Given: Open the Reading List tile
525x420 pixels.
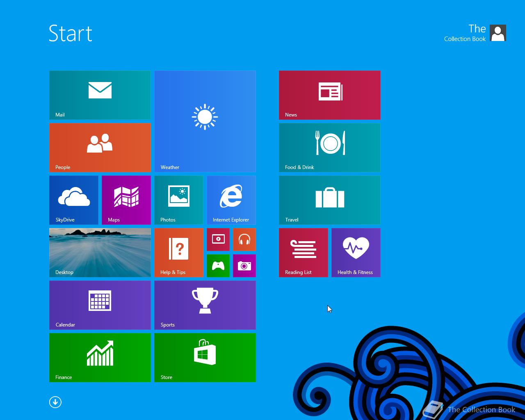Looking at the screenshot, I should (x=304, y=253).
